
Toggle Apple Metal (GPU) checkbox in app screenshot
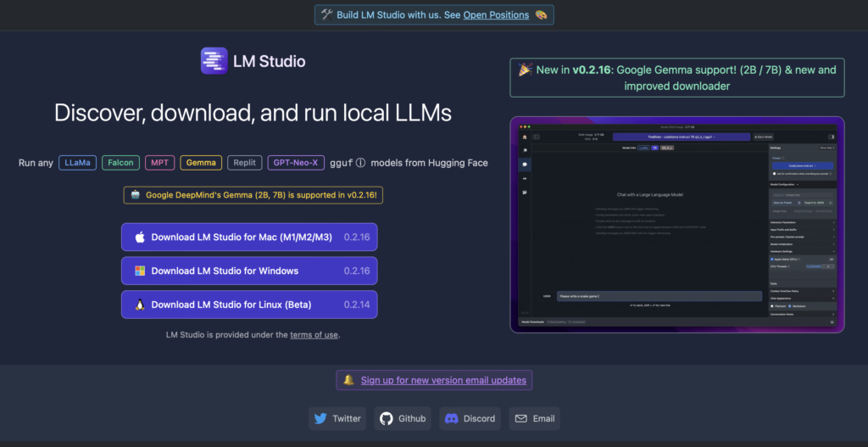point(772,260)
